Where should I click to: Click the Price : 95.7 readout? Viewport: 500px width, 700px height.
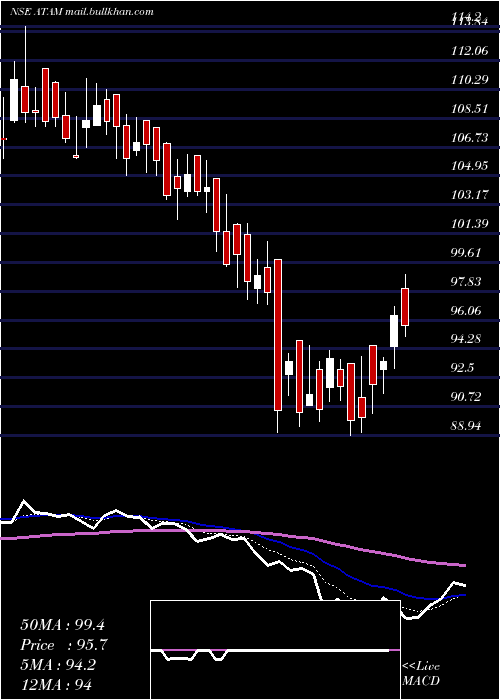[64, 645]
